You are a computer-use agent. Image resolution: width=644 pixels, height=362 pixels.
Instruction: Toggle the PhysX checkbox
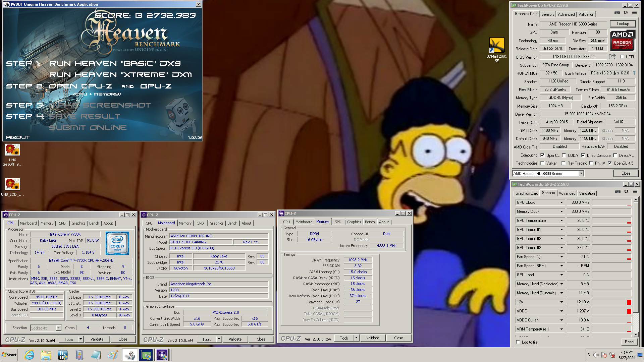[591, 163]
